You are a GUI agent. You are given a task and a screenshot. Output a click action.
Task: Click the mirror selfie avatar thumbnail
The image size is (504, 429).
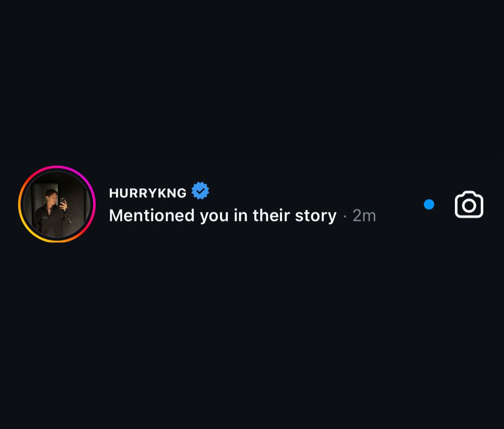tap(57, 204)
